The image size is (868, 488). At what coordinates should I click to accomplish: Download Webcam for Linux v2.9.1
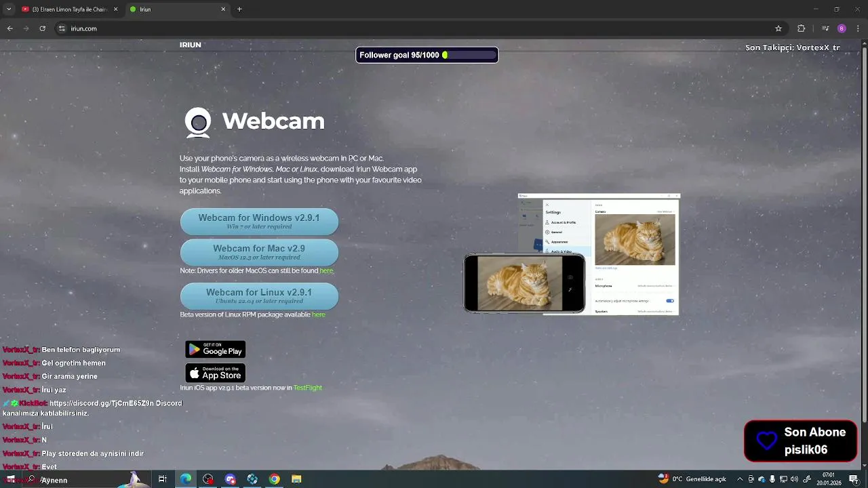tap(259, 296)
